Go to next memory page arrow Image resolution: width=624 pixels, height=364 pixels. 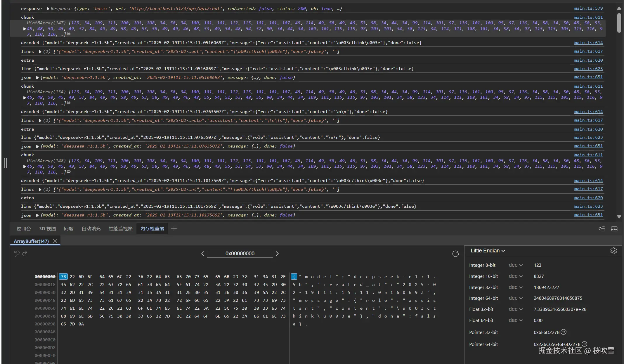coord(277,254)
